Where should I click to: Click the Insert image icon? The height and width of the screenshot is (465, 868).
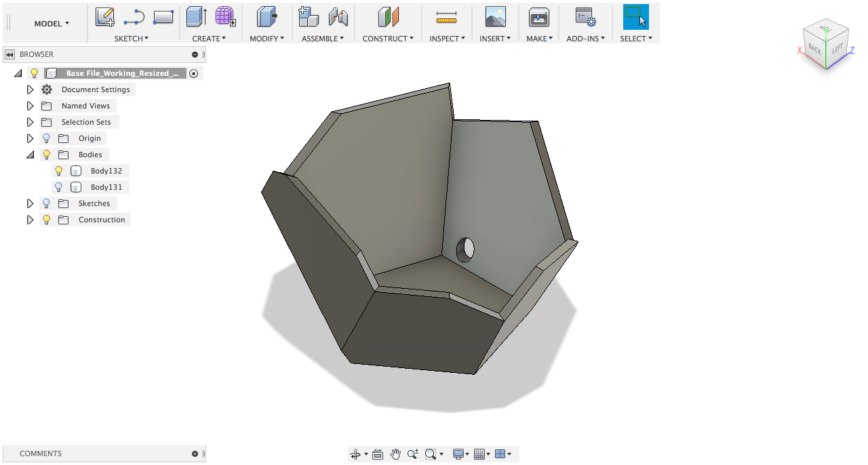(496, 16)
